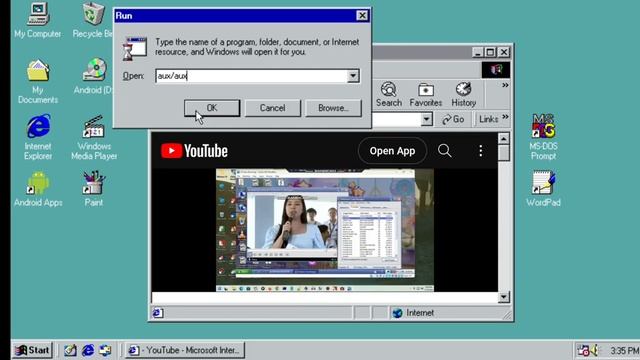
Task: Click the Open App button on YouTube
Action: pyautogui.click(x=392, y=151)
